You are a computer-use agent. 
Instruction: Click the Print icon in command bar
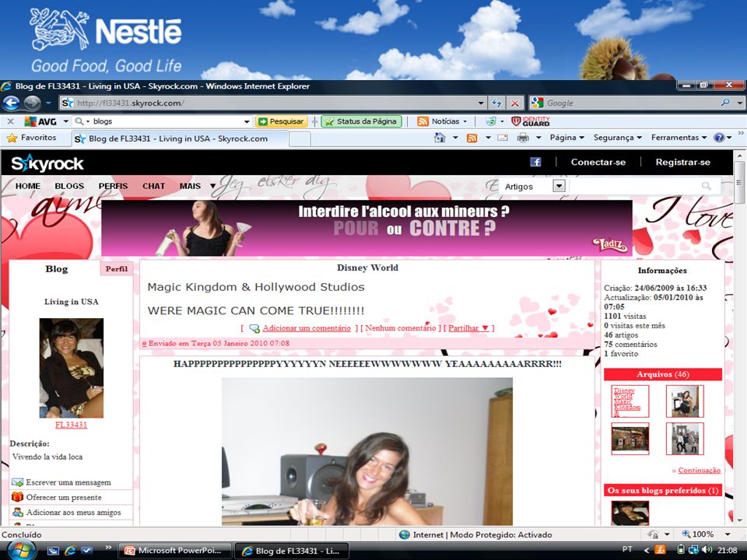pos(523,138)
